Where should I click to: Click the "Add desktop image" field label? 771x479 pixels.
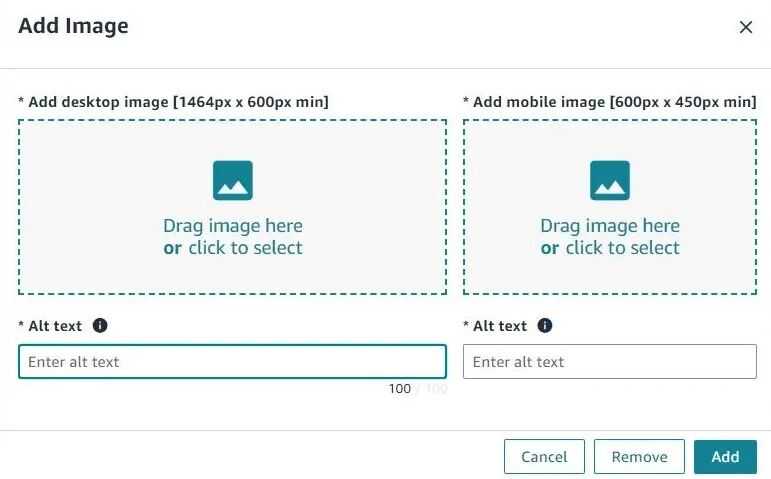tap(173, 102)
